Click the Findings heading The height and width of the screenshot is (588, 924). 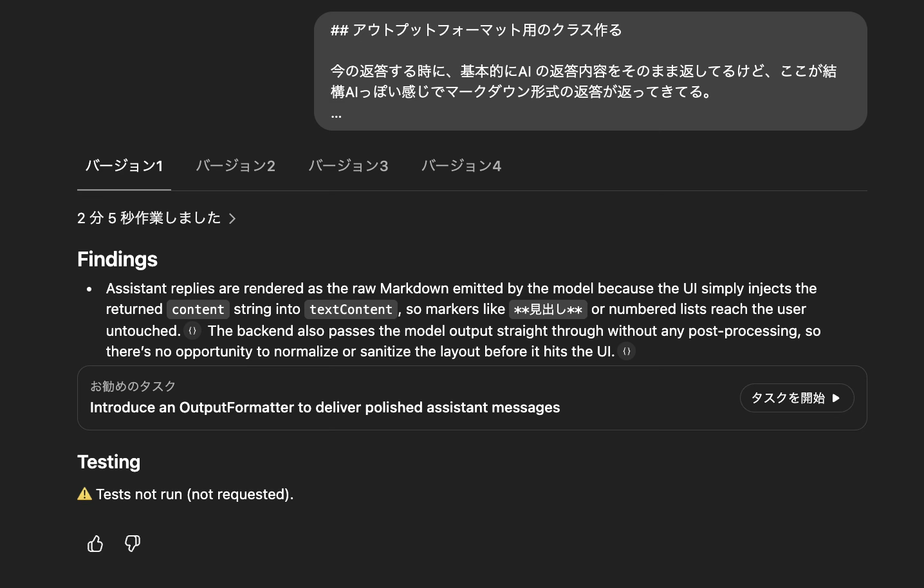[x=117, y=259]
